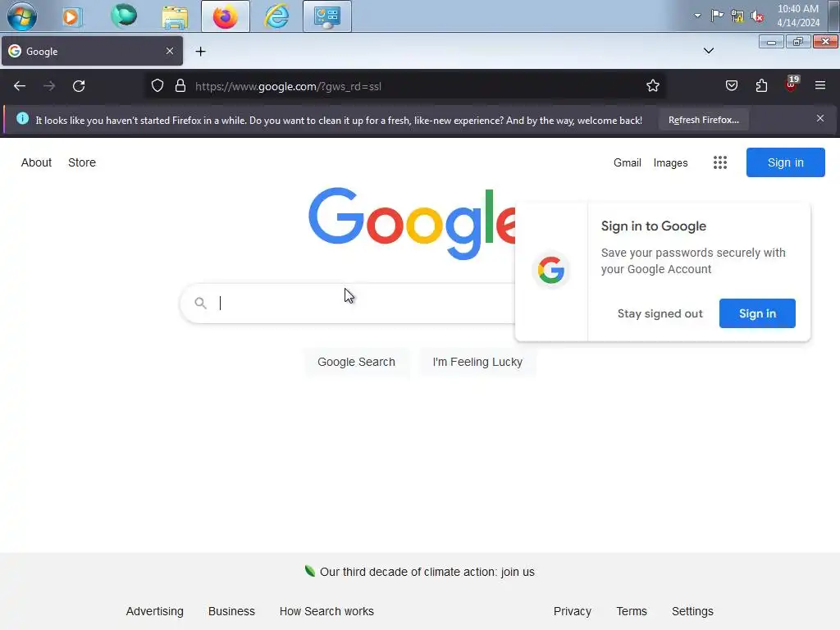Viewport: 840px width, 630px height.
Task: Open the Extensions puzzle icon
Action: coord(761,85)
